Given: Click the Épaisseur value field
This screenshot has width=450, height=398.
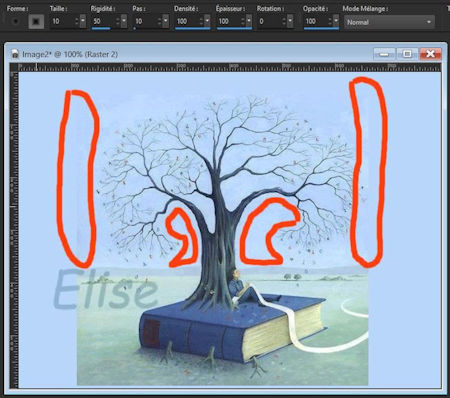Looking at the screenshot, I should pos(229,21).
